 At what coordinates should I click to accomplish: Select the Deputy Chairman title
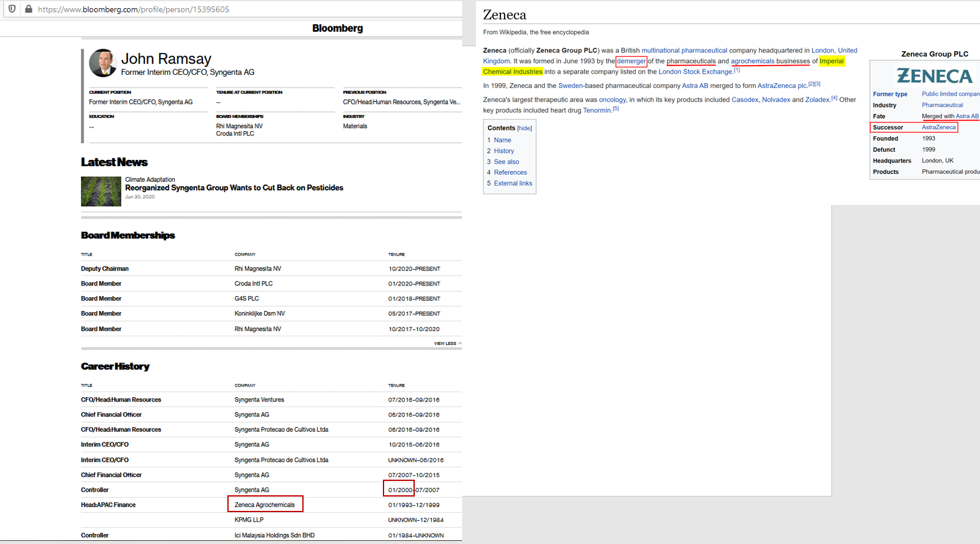point(105,269)
